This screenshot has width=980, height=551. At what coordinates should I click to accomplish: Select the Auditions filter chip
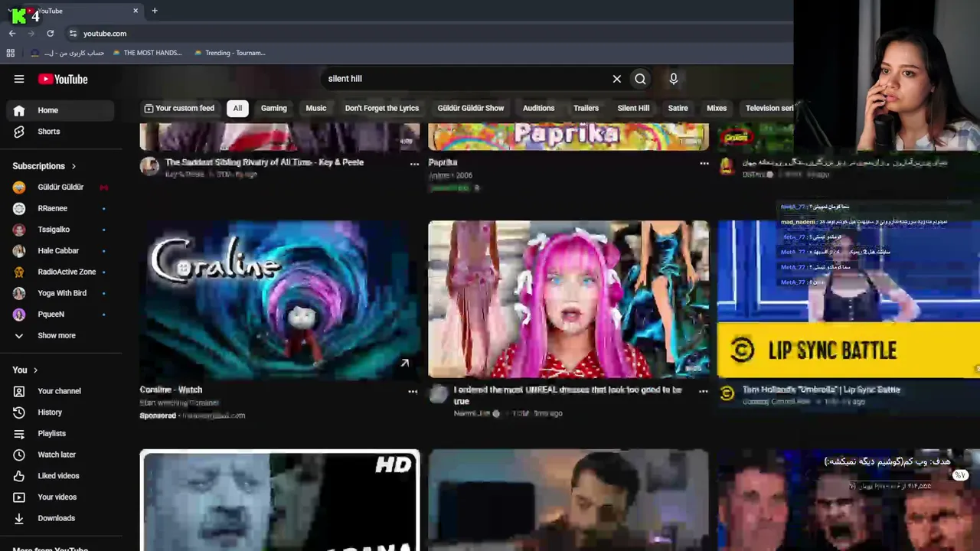tap(538, 108)
